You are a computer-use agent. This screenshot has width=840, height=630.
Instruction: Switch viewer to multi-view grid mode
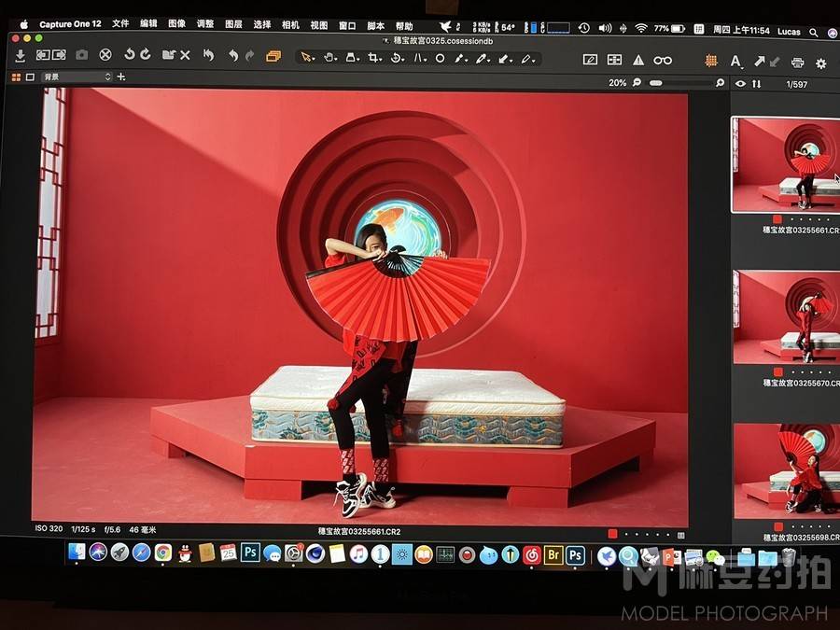pyautogui.click(x=16, y=77)
